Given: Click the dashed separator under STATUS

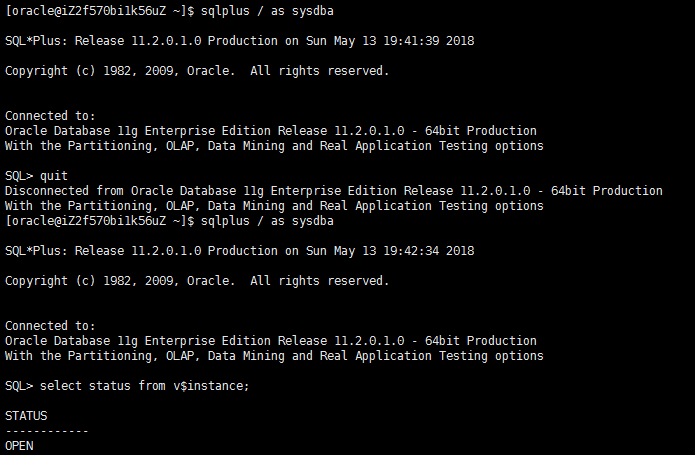Looking at the screenshot, I should (47, 431).
